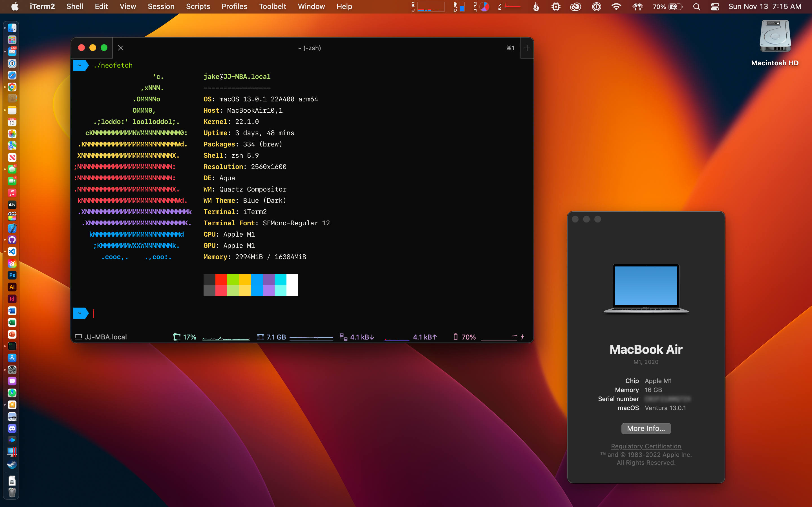Open the Wi-Fi menu bar item
The image size is (812, 507).
tap(616, 7)
